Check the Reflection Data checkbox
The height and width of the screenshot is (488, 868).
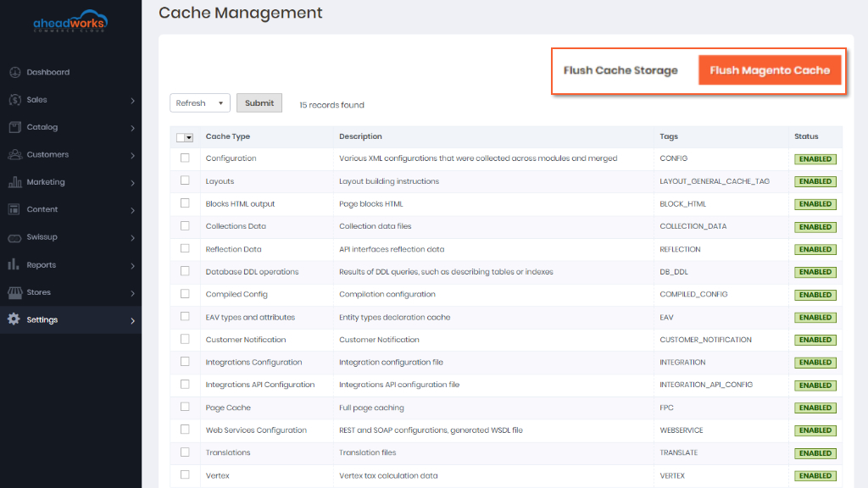coord(185,248)
